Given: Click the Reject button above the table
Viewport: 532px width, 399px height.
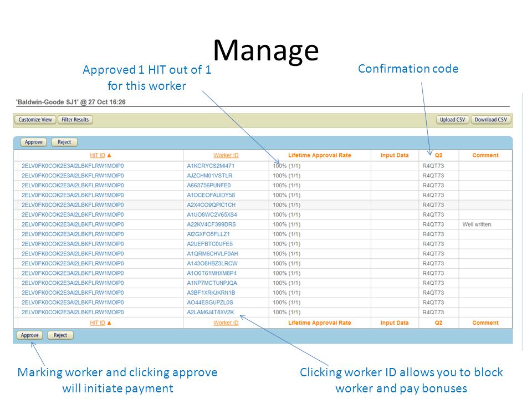Looking at the screenshot, I should (x=64, y=142).
